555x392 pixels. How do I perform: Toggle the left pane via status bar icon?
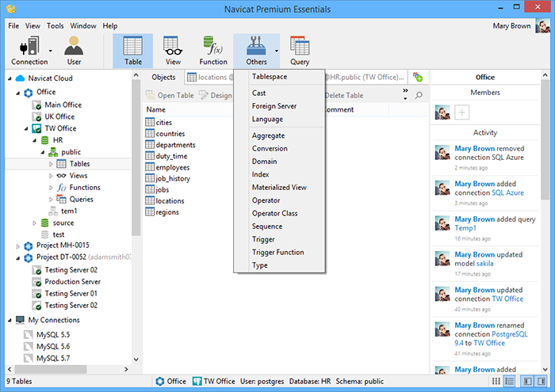[x=528, y=381]
